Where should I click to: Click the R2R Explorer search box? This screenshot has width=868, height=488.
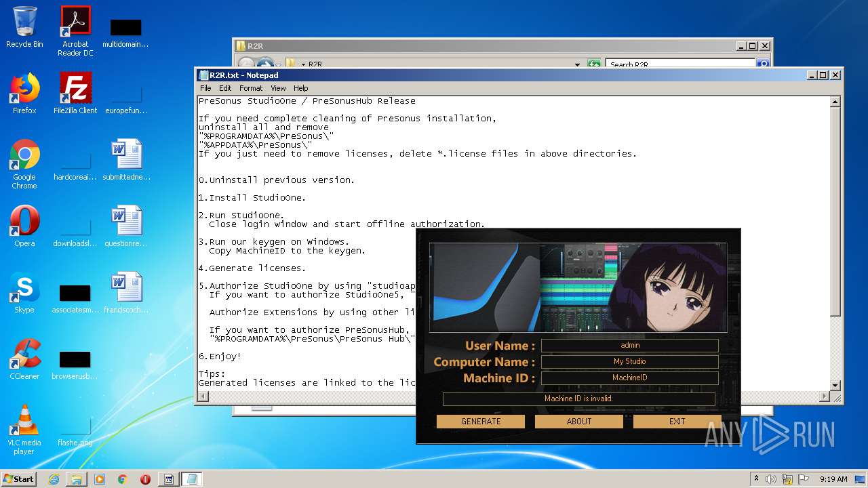pos(680,64)
